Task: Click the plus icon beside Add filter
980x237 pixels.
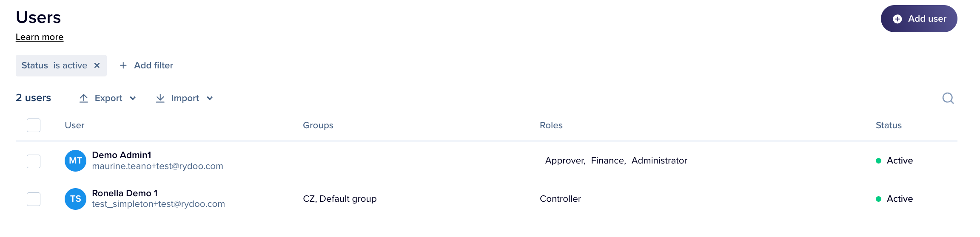Action: coord(123,65)
